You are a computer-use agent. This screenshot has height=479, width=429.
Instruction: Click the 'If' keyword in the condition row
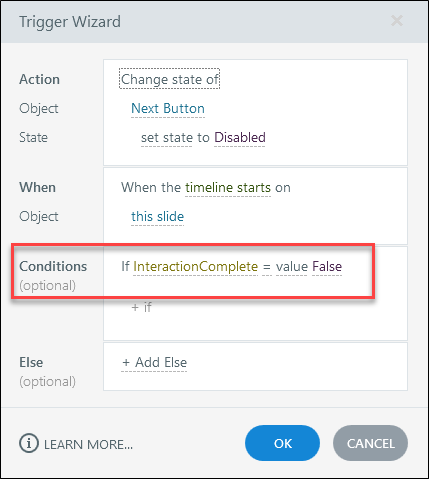tap(125, 267)
